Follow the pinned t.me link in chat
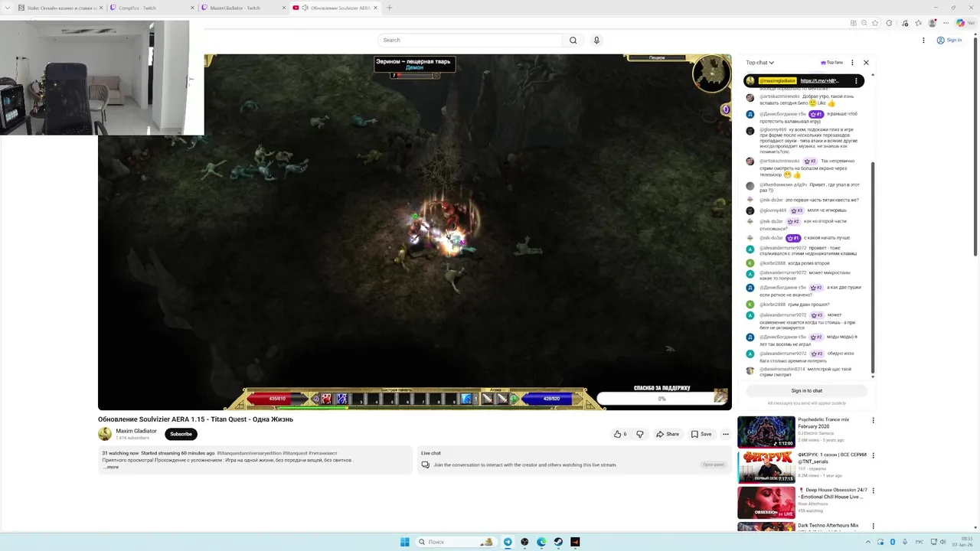 point(819,80)
